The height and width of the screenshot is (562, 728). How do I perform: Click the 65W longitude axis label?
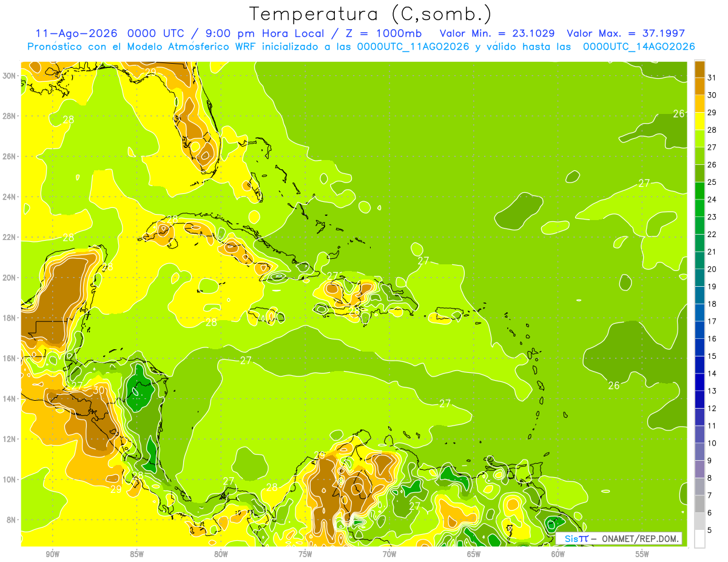[x=474, y=554]
